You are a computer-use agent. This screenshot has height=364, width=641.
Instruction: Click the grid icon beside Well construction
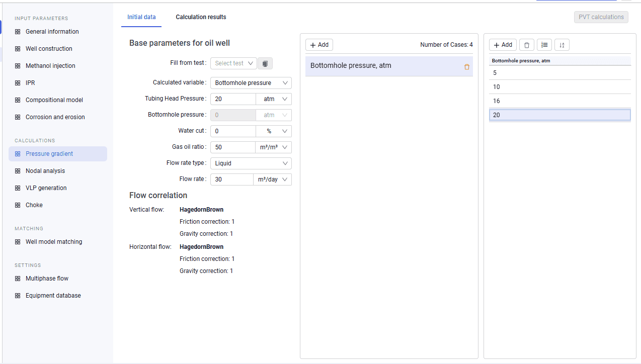click(18, 49)
